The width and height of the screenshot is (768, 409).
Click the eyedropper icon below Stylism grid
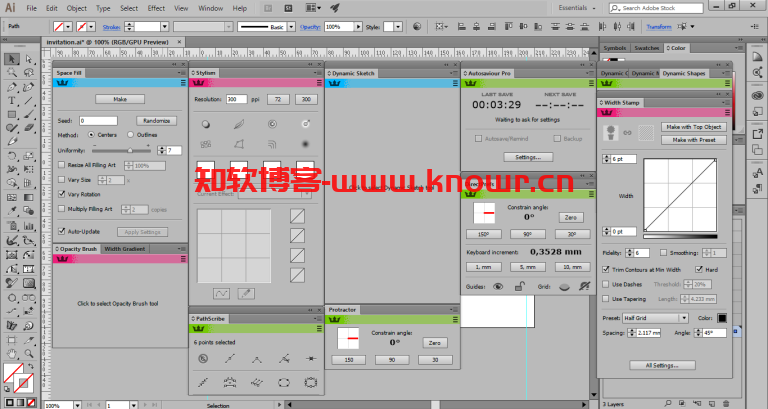[x=246, y=293]
